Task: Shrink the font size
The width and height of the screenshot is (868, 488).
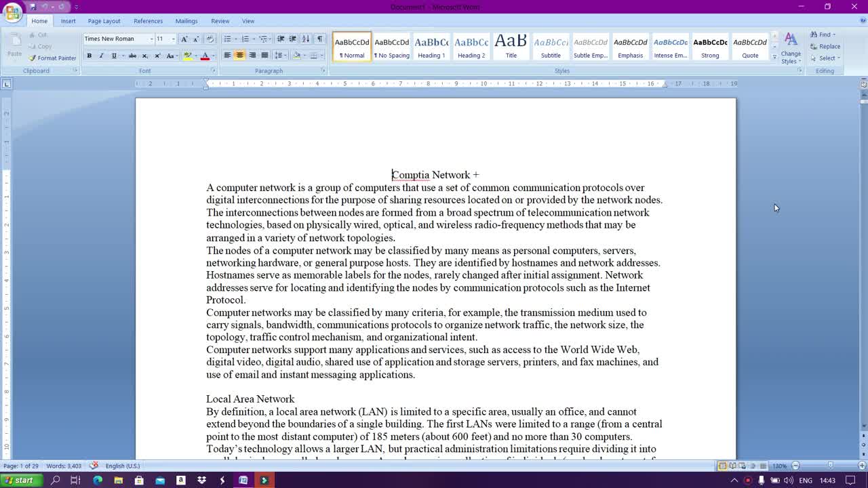Action: (196, 39)
